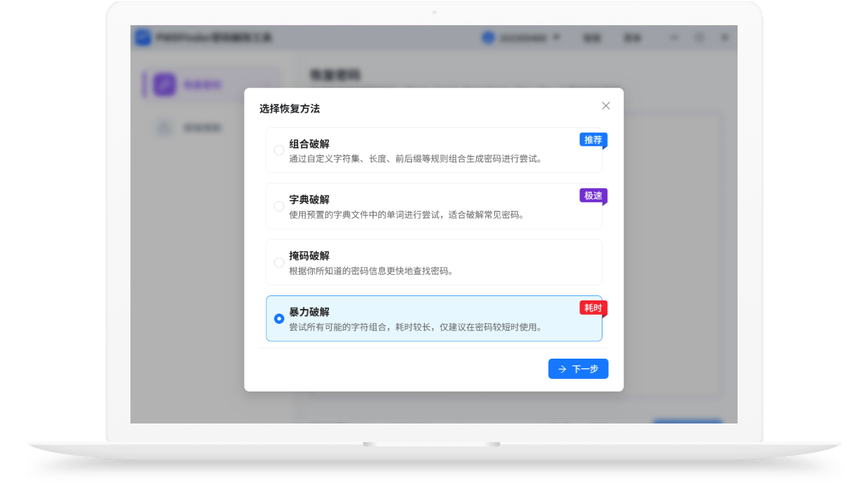
Task: Select the 字典破解 radio button
Action: [x=279, y=206]
